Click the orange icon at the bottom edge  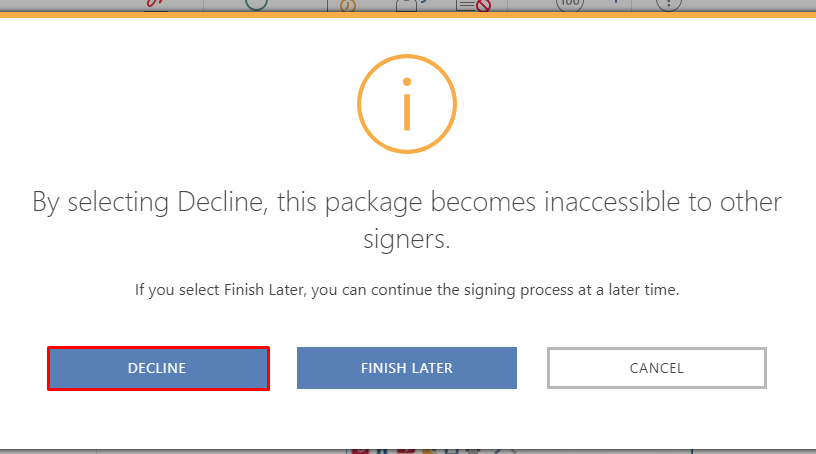click(x=430, y=451)
